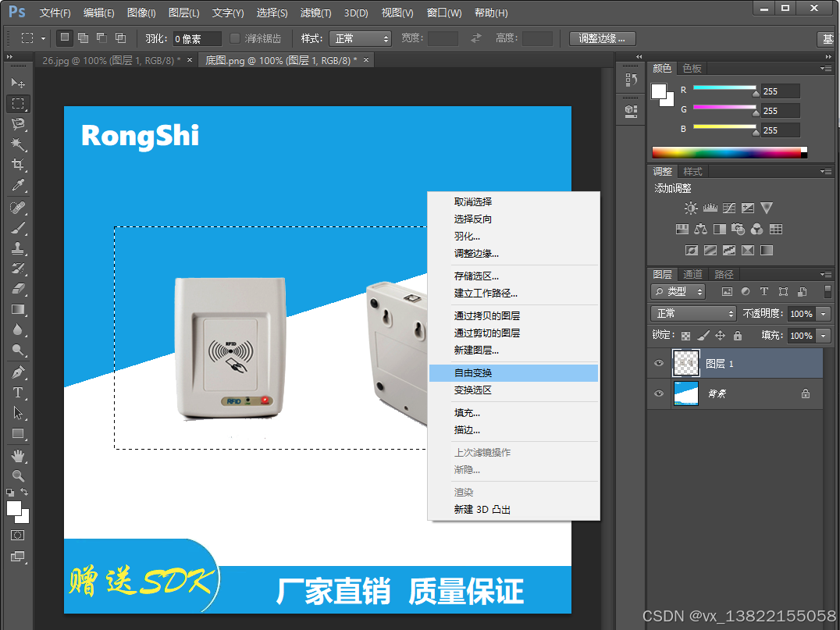Click the 调整边缘 button
Image resolution: width=840 pixels, height=630 pixels.
click(x=602, y=38)
